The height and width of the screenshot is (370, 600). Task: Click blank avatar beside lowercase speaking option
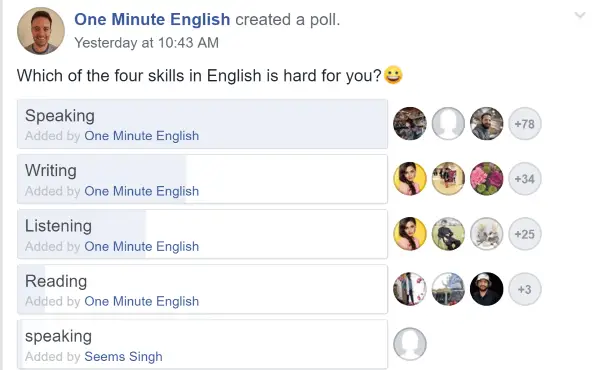pos(410,344)
